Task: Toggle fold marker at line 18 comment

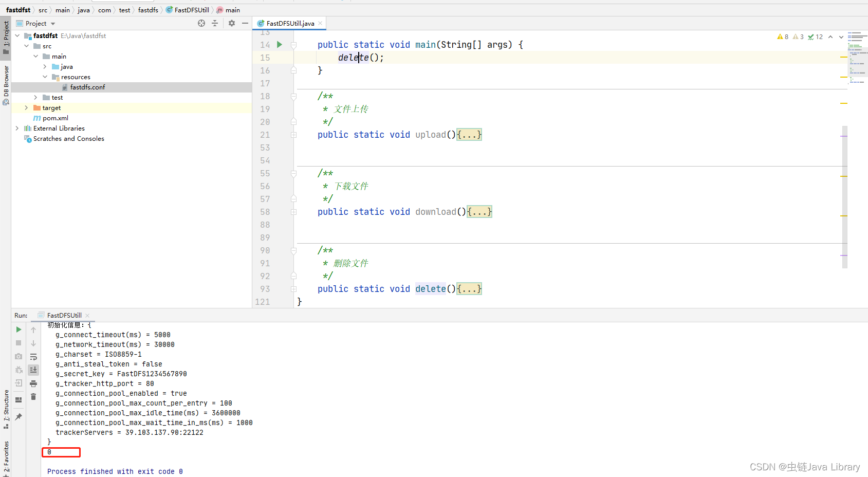Action: pos(294,96)
